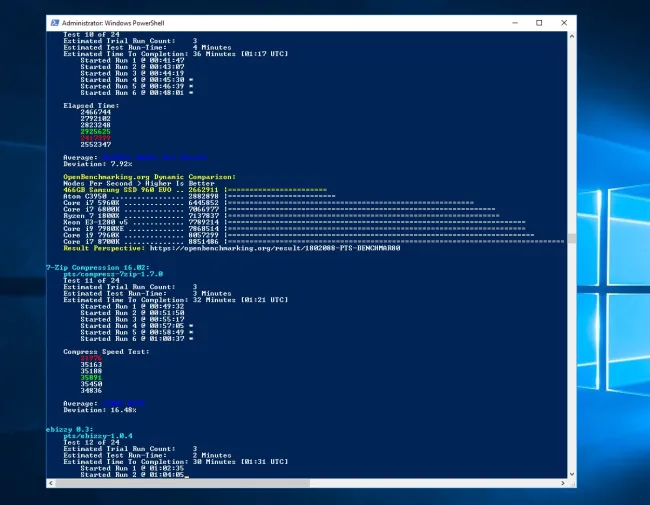Click 'Nodes Per Second > Higher Is Better' text
650x505 pixels.
(139, 183)
